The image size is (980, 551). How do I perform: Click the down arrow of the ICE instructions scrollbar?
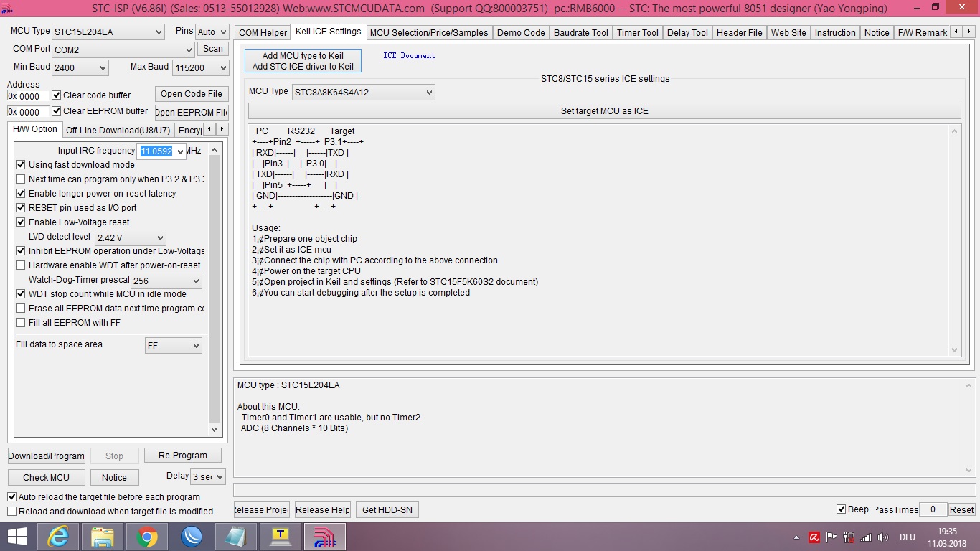[954, 350]
